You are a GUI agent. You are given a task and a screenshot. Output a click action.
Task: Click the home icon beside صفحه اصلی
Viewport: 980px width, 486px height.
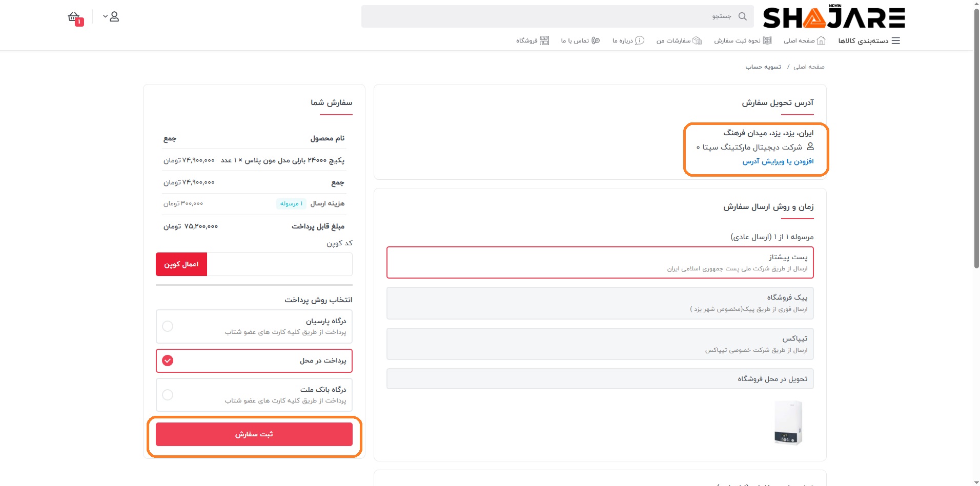821,40
